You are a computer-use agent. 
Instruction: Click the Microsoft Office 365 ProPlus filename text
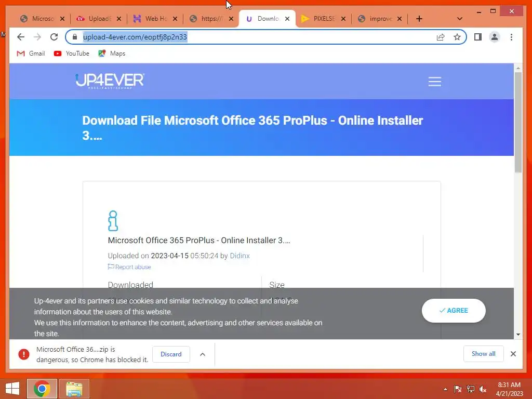click(199, 240)
